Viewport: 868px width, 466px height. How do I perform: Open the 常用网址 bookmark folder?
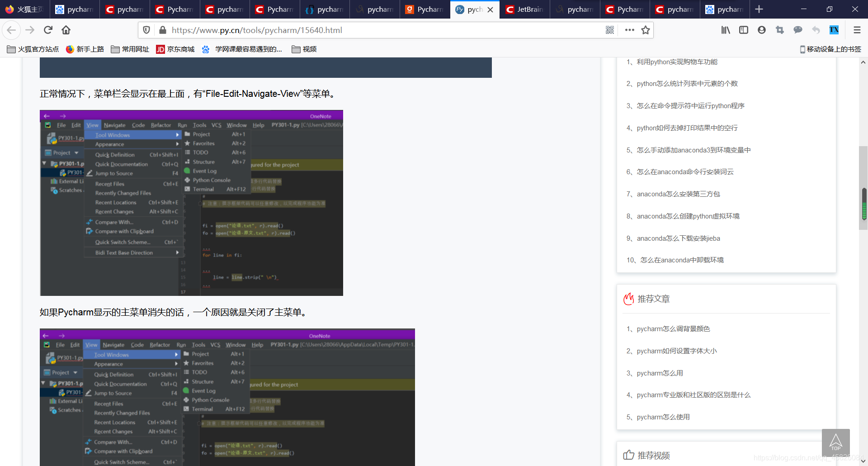pyautogui.click(x=130, y=49)
